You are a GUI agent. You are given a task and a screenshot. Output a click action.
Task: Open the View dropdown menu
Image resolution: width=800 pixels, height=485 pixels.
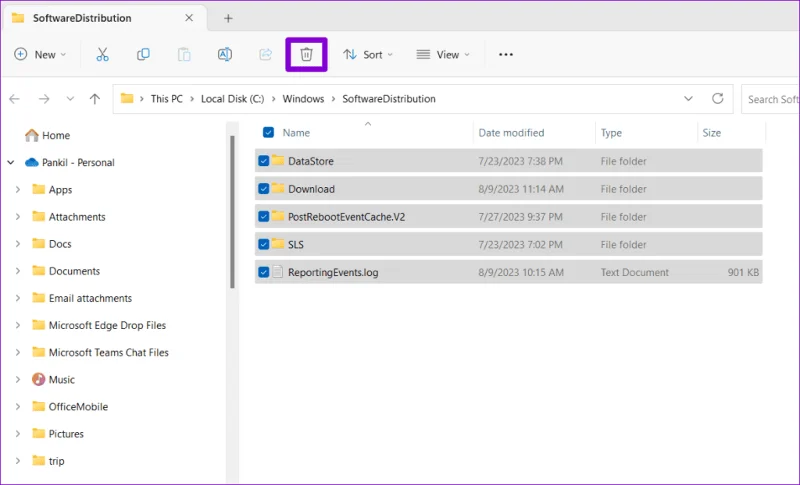coord(443,55)
